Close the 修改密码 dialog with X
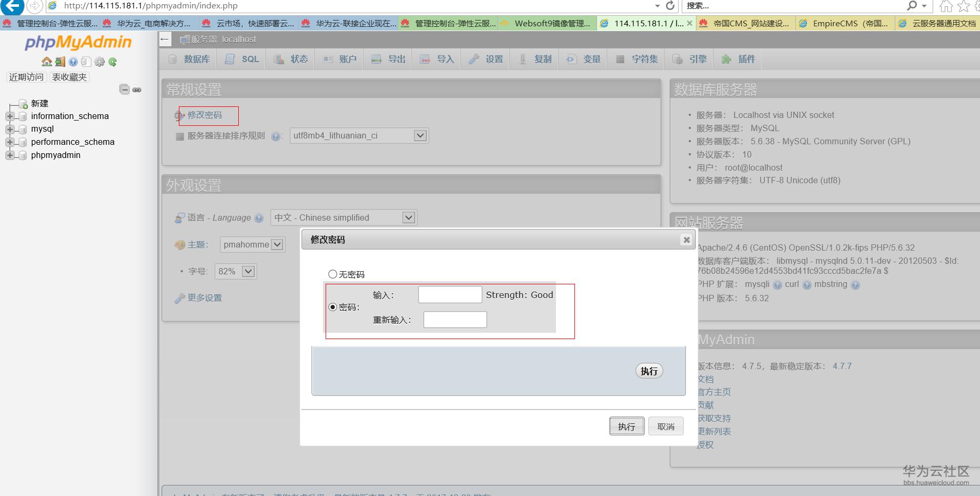980x496 pixels. [686, 240]
